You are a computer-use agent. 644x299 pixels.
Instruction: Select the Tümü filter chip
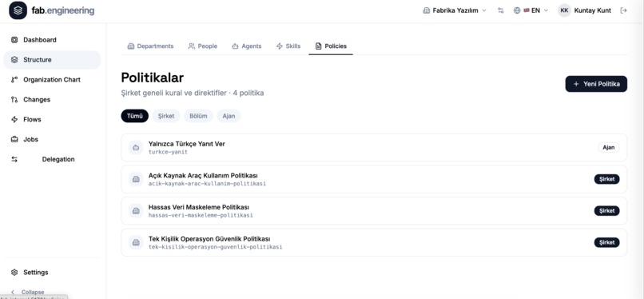coord(135,116)
